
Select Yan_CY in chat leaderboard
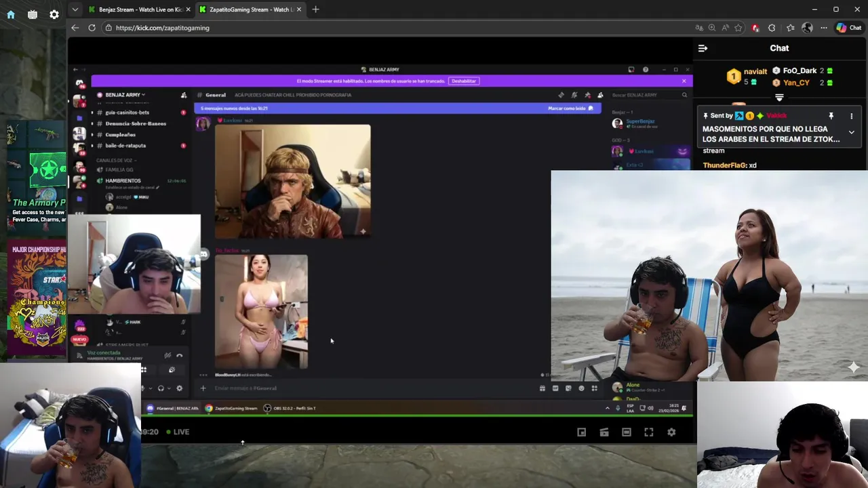(x=796, y=83)
